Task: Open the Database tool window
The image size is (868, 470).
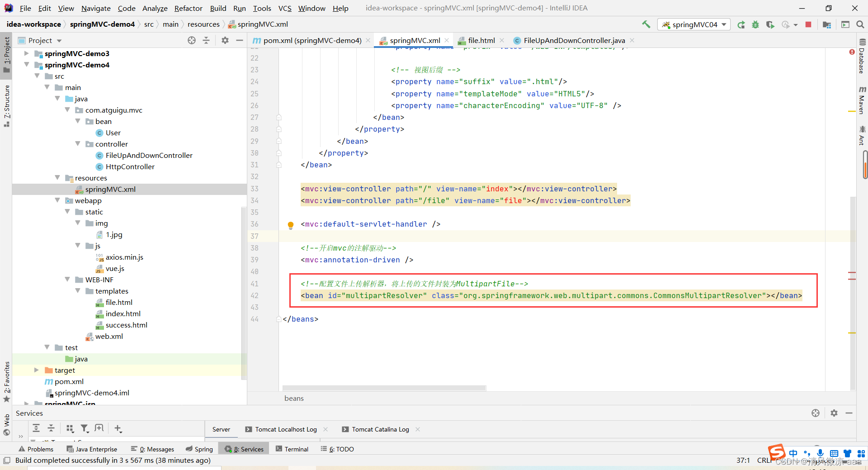Action: (x=862, y=57)
